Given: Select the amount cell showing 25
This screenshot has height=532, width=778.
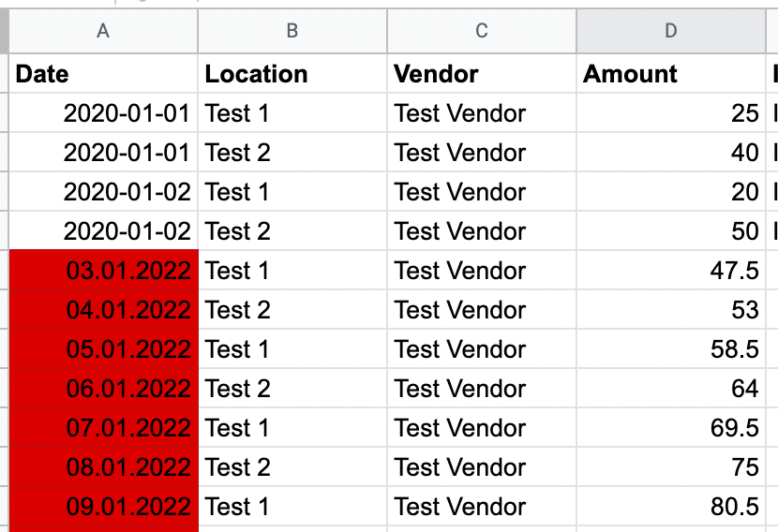Looking at the screenshot, I should coord(671,113).
